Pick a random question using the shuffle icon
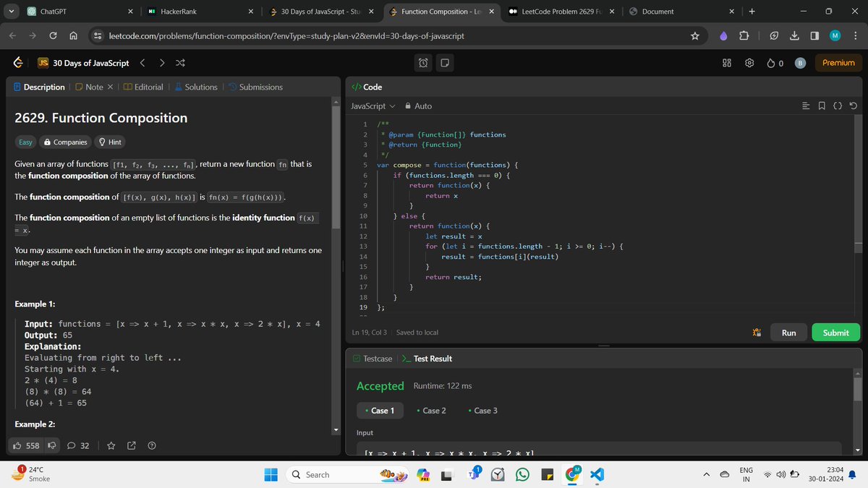 [179, 62]
